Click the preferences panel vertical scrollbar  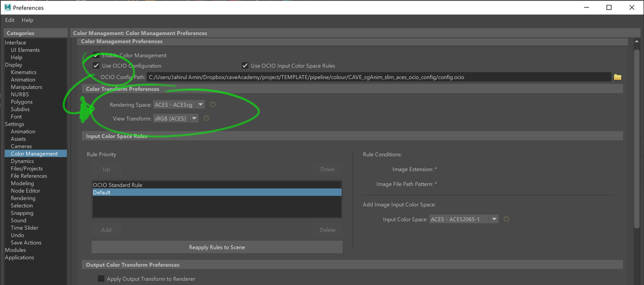tap(637, 139)
